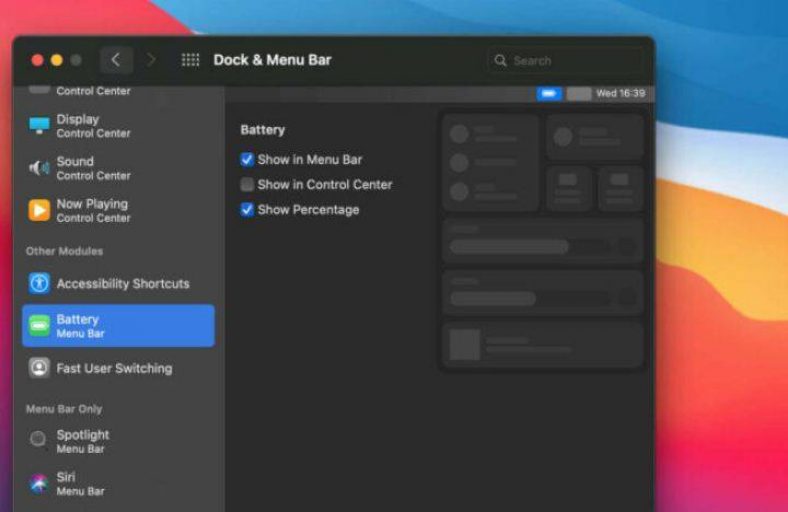Click the Other Modules section header

[64, 251]
